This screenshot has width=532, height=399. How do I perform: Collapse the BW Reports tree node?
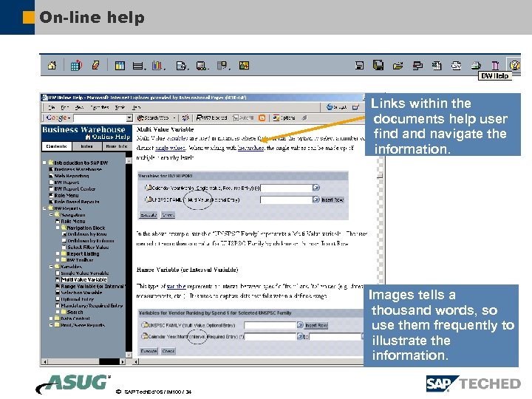tap(44, 208)
